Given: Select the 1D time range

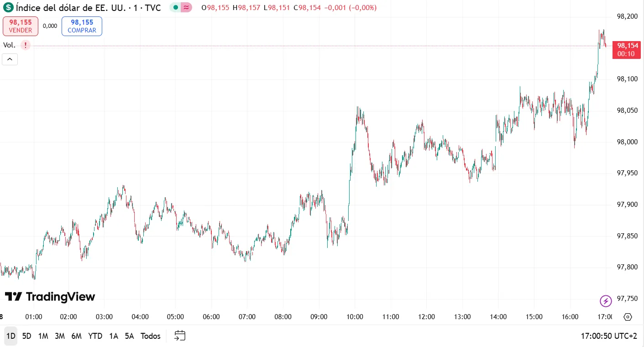Looking at the screenshot, I should pos(10,336).
